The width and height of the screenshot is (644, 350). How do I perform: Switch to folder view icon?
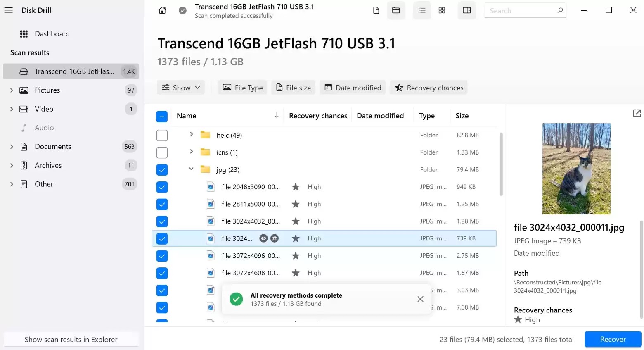(396, 10)
